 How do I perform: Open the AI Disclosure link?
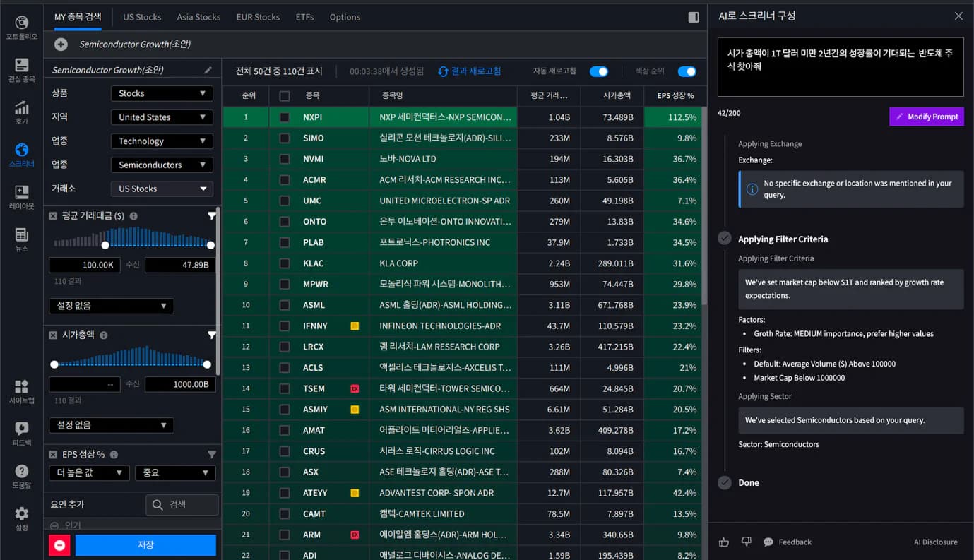click(x=936, y=542)
